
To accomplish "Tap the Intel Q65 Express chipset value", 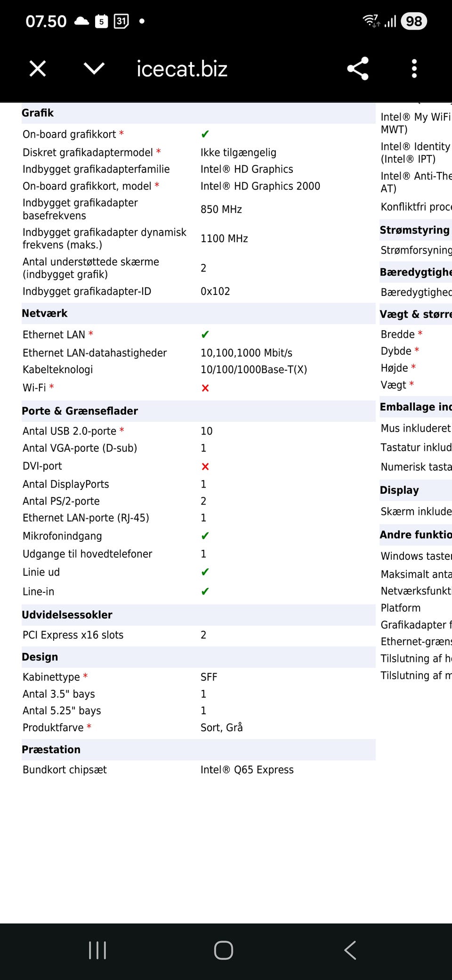I will point(247,769).
